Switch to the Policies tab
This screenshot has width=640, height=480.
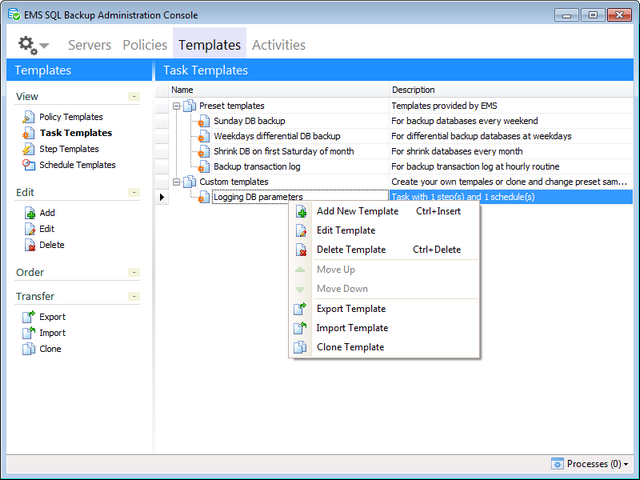pos(145,45)
